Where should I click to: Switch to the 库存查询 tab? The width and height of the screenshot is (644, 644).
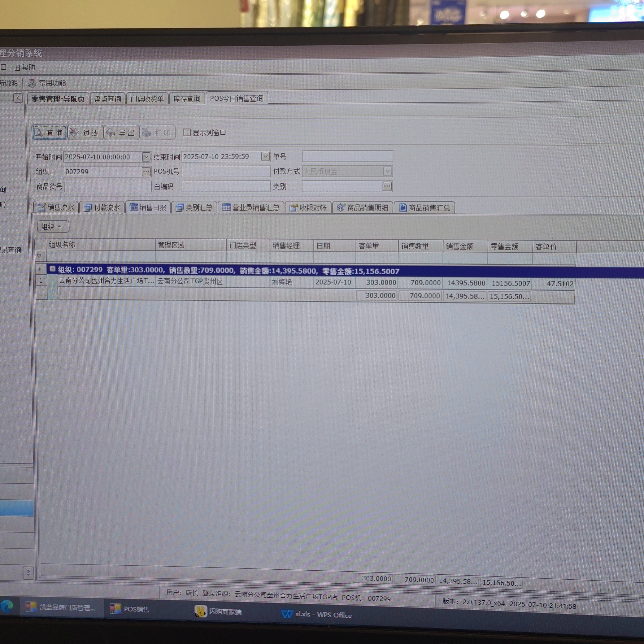click(x=187, y=99)
